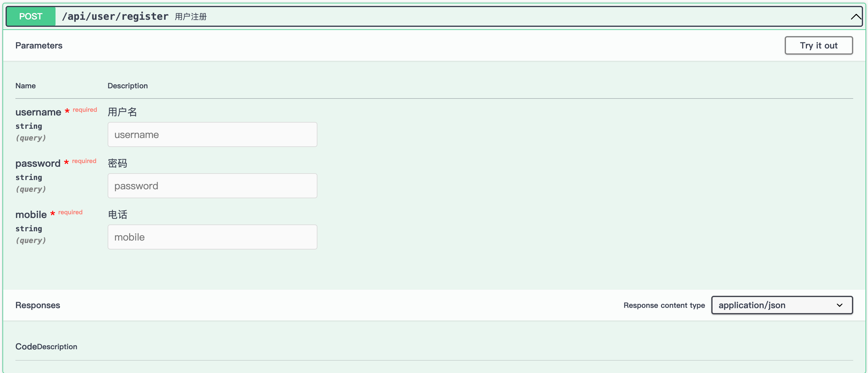Click the Code column header under Responses
The width and height of the screenshot is (868, 373).
[26, 346]
